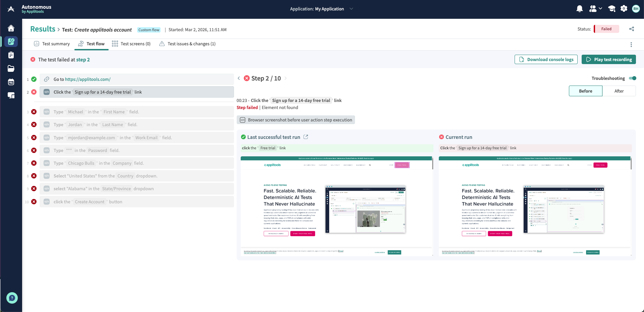This screenshot has width=644, height=312.
Task: Switch to the After screenshot view
Action: coord(619,91)
